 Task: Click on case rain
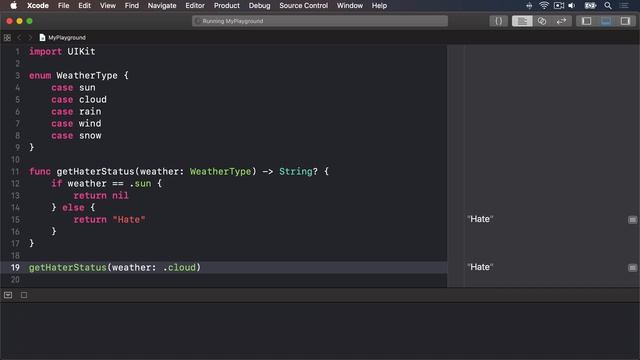tap(76, 111)
